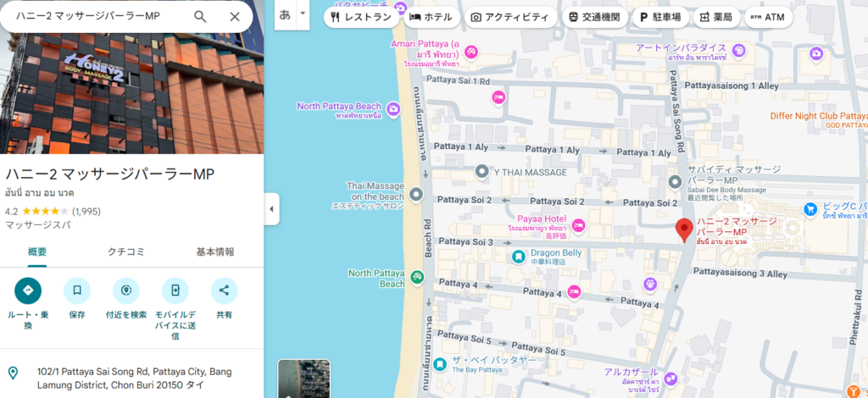Click the red Honey 2 map pin
This screenshot has width=868, height=398.
[x=684, y=229]
